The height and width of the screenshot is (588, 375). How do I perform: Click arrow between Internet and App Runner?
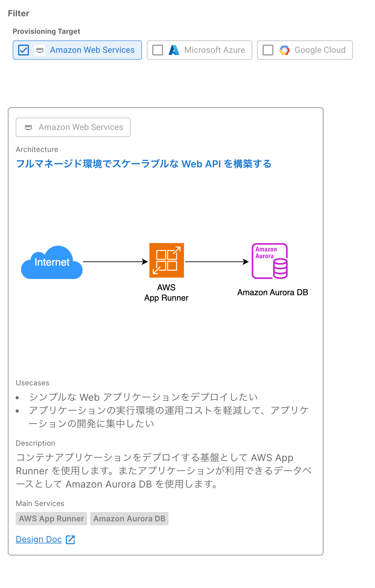[115, 262]
